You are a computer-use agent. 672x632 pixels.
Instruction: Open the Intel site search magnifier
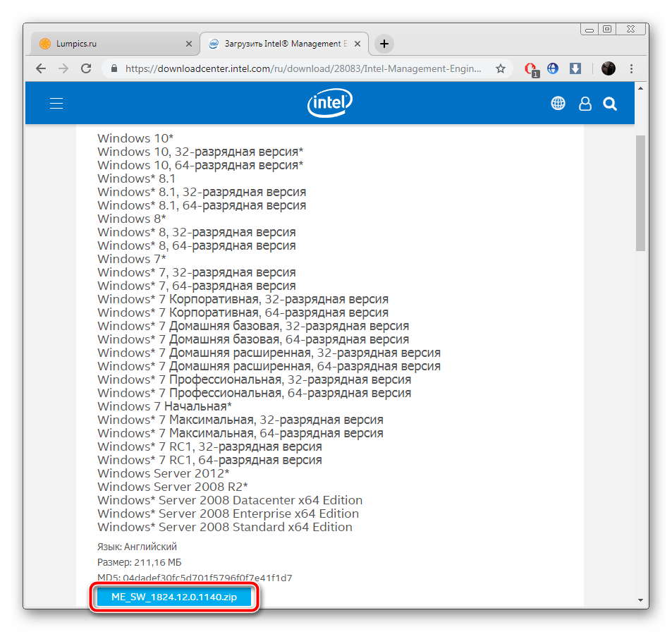[x=610, y=104]
